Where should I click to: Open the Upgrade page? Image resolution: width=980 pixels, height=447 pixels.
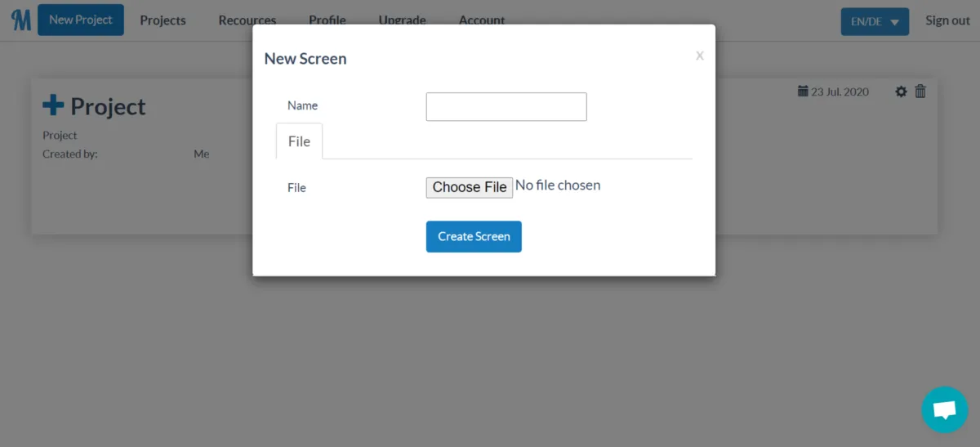click(x=402, y=20)
